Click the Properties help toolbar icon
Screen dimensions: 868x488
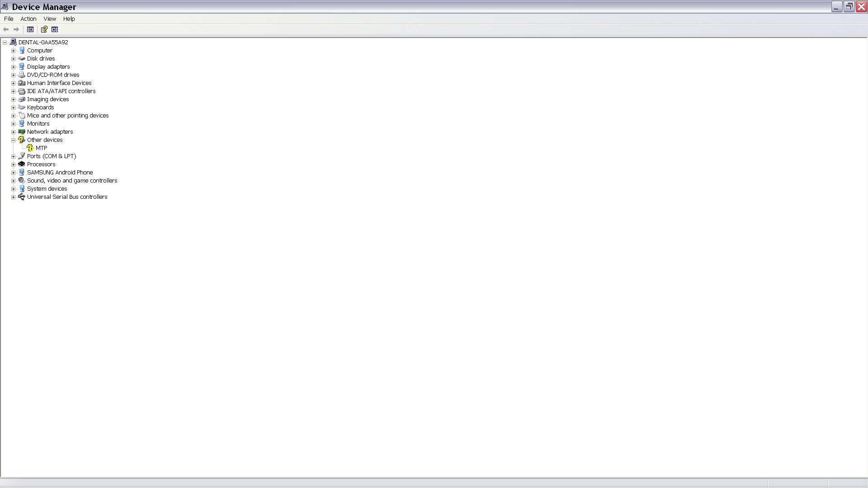44,30
